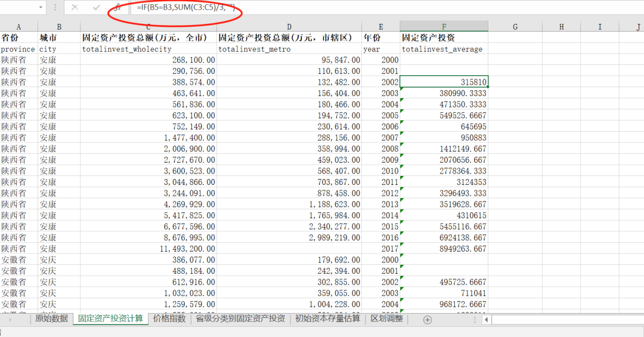Select column E header
The image size is (644, 337).
click(x=380, y=27)
